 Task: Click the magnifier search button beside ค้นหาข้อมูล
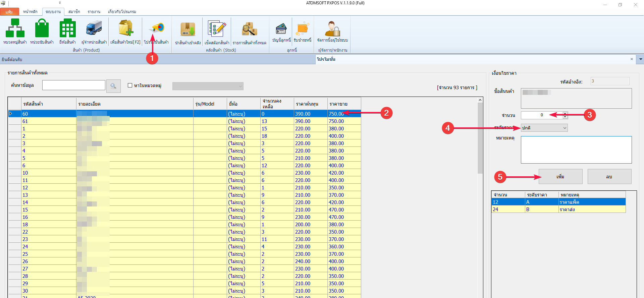113,86
